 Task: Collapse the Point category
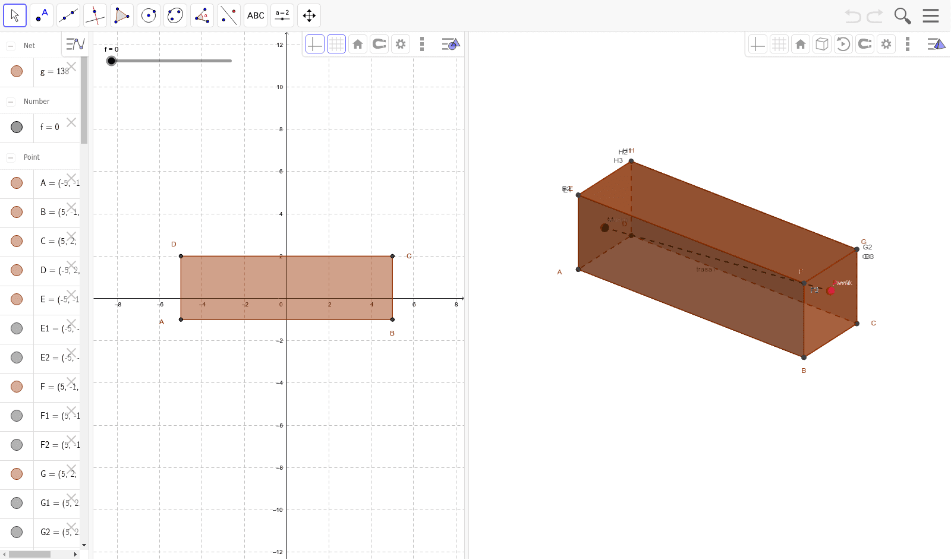click(x=11, y=157)
